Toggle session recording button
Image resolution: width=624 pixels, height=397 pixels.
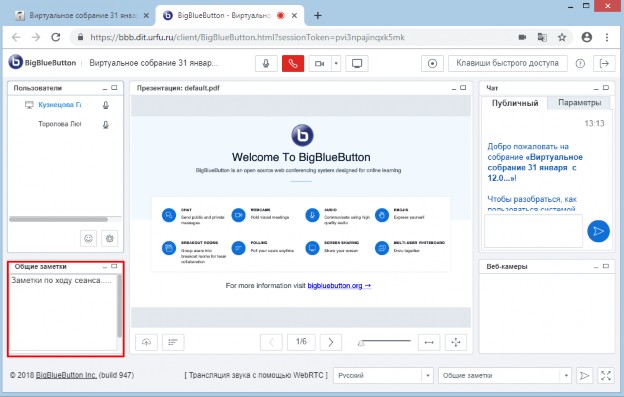pyautogui.click(x=433, y=64)
